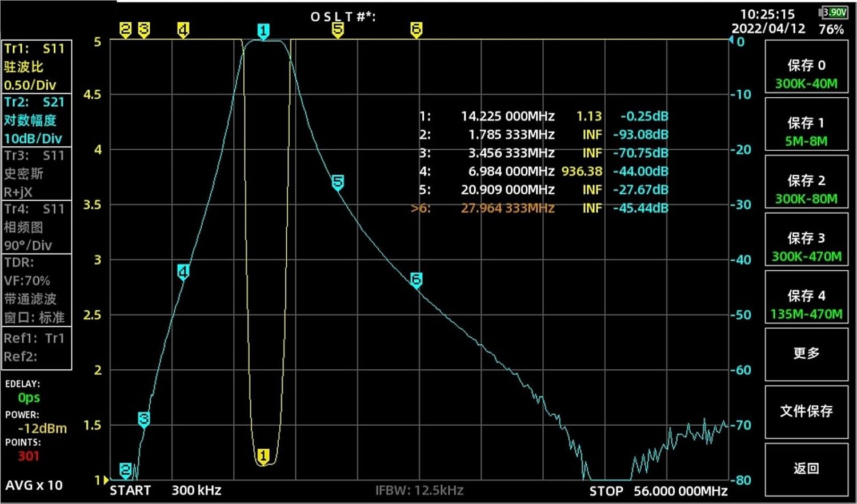Tap cyan marker 5 on S21 curve
The height and width of the screenshot is (504, 857).
coord(338,183)
